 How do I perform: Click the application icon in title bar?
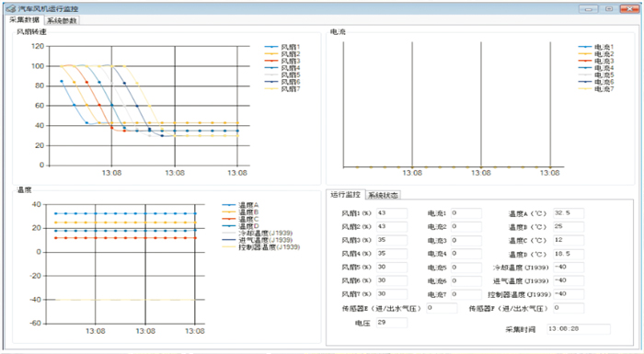coord(11,8)
